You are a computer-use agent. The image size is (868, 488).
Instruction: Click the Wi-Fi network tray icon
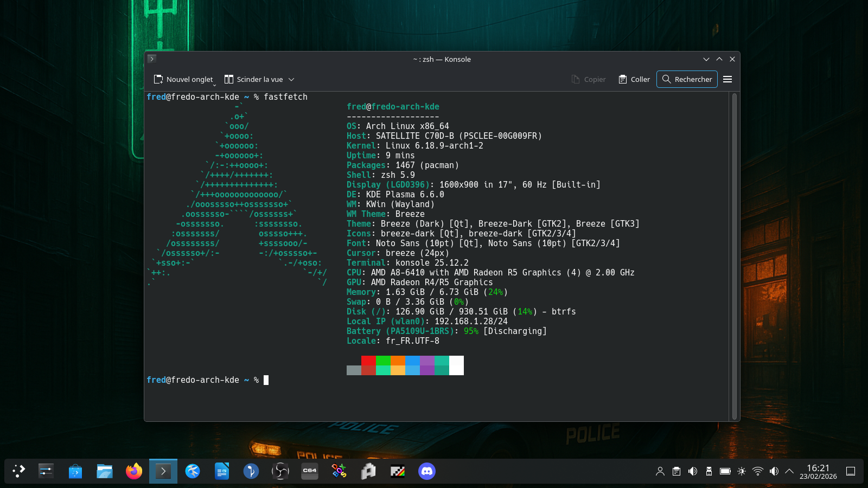758,471
